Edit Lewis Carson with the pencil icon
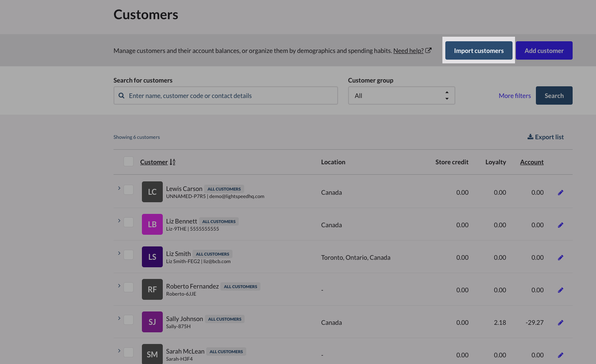This screenshot has height=364, width=596. [561, 192]
